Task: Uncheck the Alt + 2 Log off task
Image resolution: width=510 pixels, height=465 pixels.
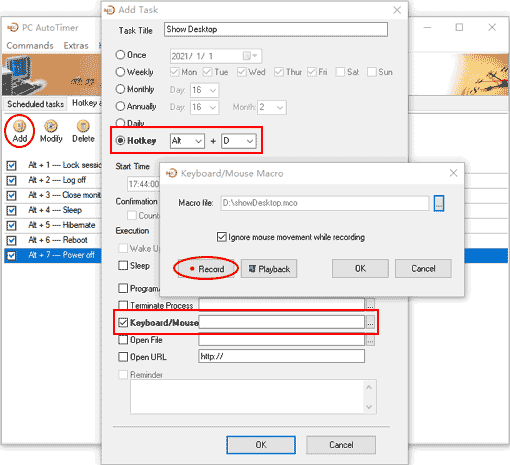Action: (11, 180)
